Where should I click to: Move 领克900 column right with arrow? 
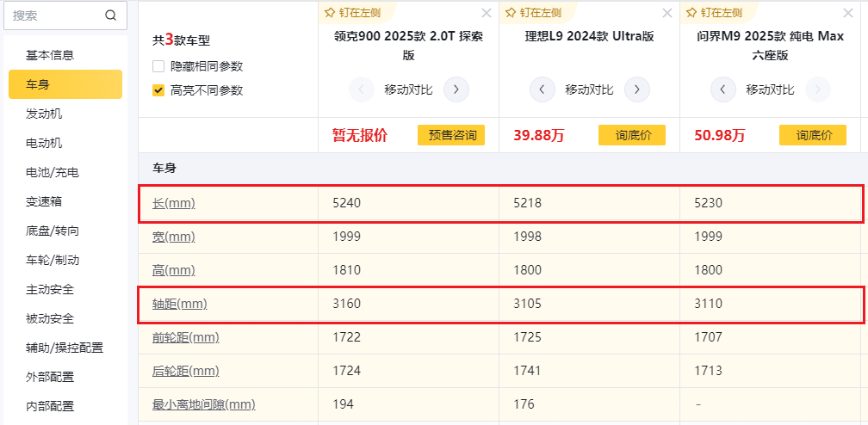coord(456,89)
